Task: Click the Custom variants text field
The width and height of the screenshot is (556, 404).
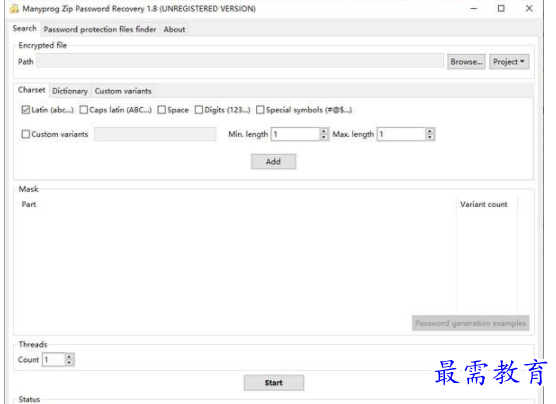Action: pyautogui.click(x=155, y=134)
